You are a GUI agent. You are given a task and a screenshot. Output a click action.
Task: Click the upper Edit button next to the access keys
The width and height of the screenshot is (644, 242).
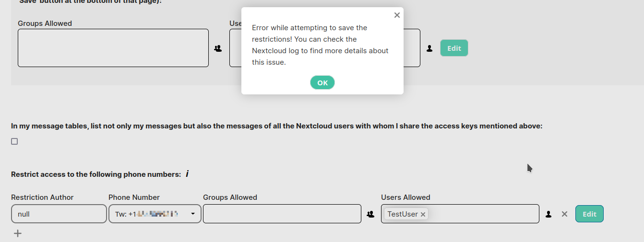pyautogui.click(x=454, y=48)
